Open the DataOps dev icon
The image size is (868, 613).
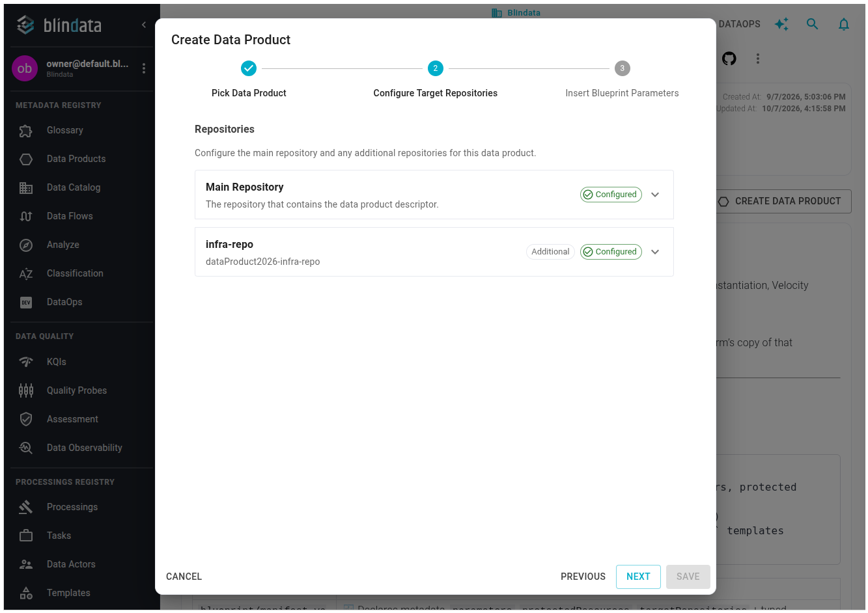click(x=26, y=303)
